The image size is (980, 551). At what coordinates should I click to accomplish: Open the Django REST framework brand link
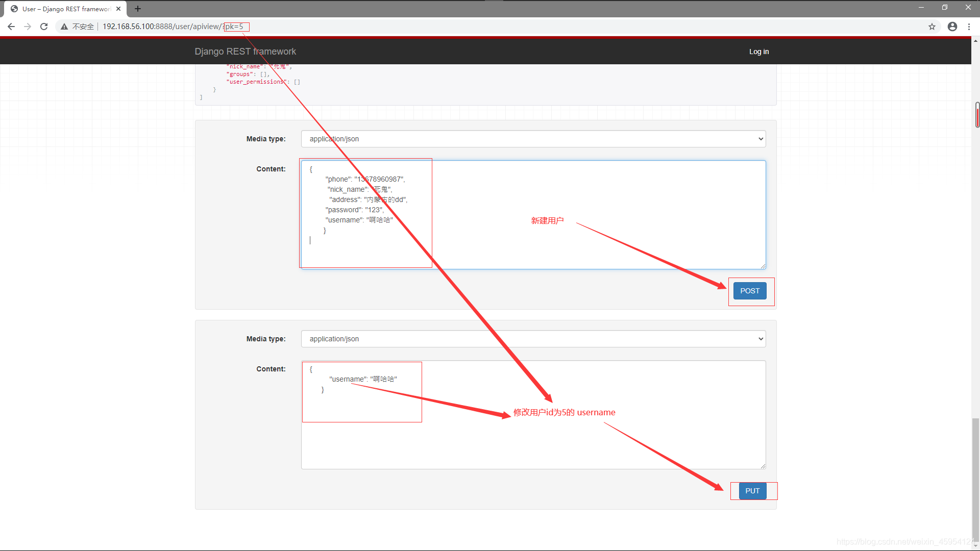[245, 52]
